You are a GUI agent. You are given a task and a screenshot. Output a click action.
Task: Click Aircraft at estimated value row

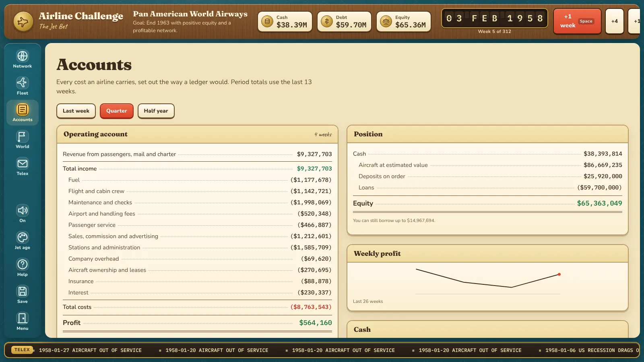(x=487, y=165)
